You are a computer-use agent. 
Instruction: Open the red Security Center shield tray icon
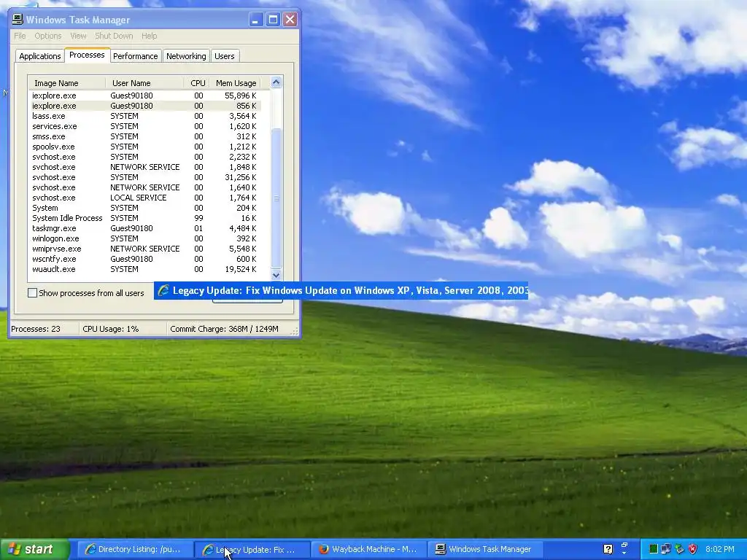coord(693,549)
